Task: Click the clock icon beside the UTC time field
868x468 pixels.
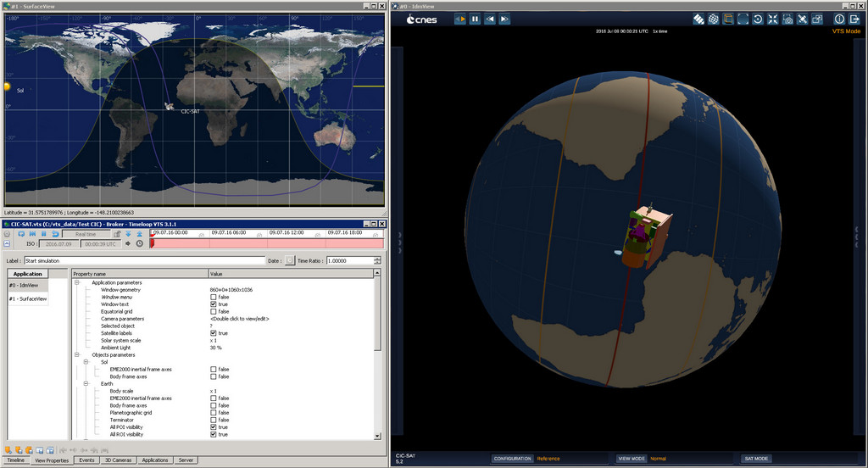Action: click(140, 243)
